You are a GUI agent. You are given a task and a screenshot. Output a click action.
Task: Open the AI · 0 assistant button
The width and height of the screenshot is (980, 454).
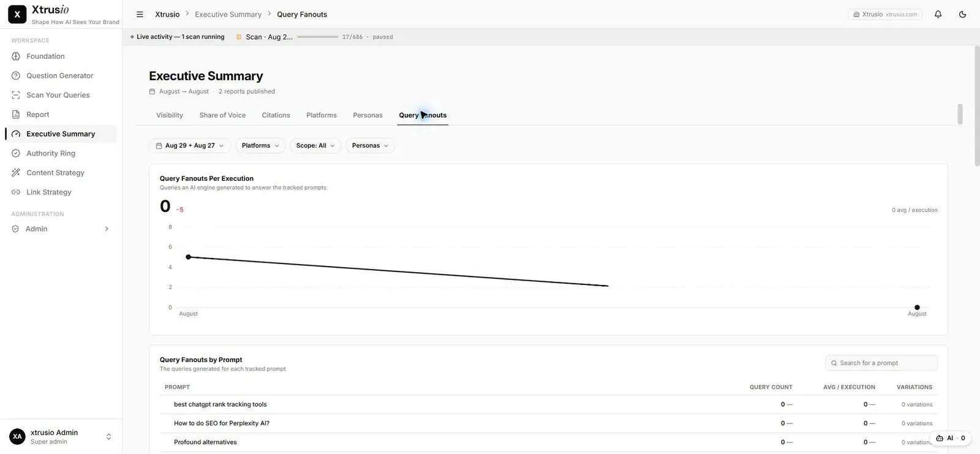click(x=950, y=438)
